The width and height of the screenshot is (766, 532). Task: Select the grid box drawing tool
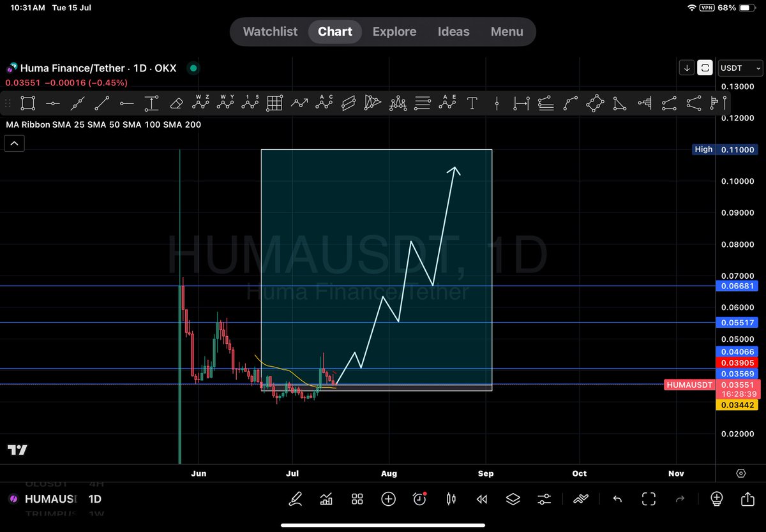coord(274,103)
